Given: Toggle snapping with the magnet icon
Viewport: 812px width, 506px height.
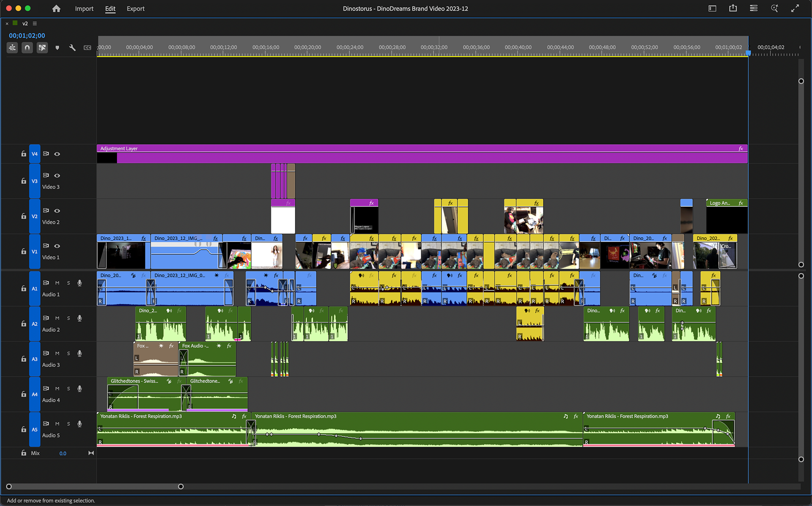Looking at the screenshot, I should pyautogui.click(x=27, y=47).
